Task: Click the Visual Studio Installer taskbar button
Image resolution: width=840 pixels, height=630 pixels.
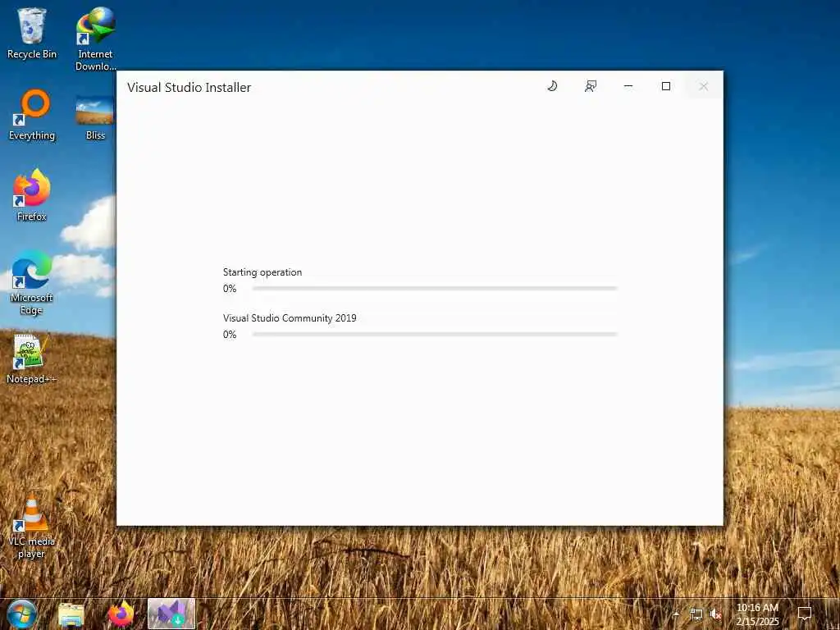Action: 171,614
